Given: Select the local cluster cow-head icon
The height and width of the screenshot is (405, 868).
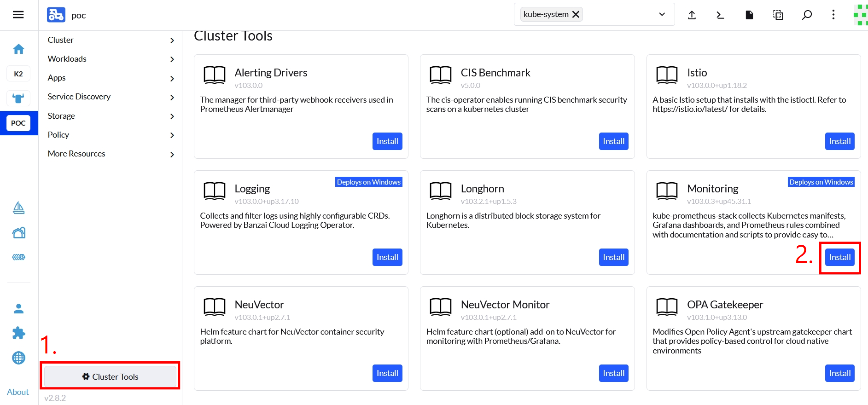Looking at the screenshot, I should click(18, 98).
